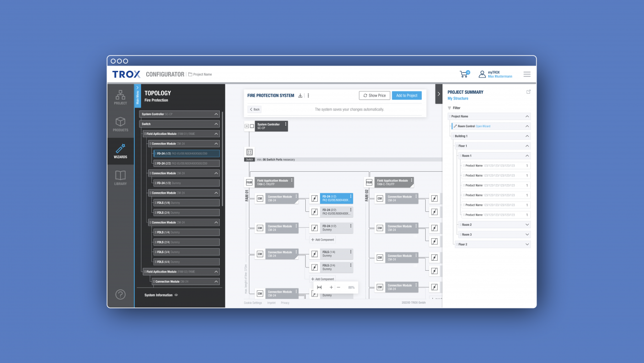
Task: Collapse Field Application Module FAM 01 row
Action: pos(216,134)
